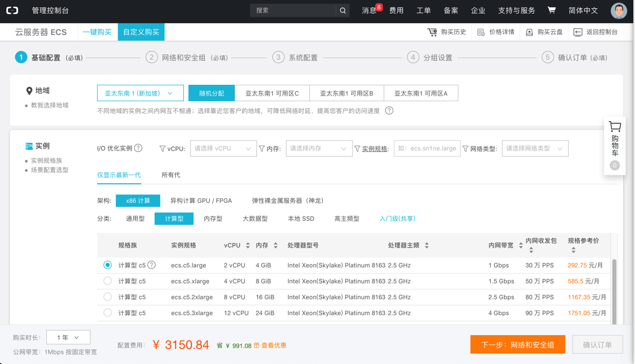Select x86 计算 architecture
The height and width of the screenshot is (364, 635).
(138, 201)
